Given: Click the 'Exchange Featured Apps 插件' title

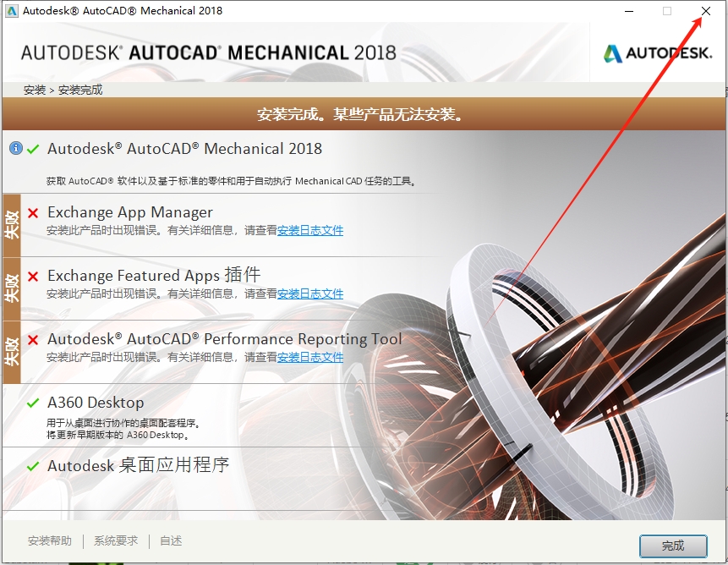Looking at the screenshot, I should (x=154, y=275).
